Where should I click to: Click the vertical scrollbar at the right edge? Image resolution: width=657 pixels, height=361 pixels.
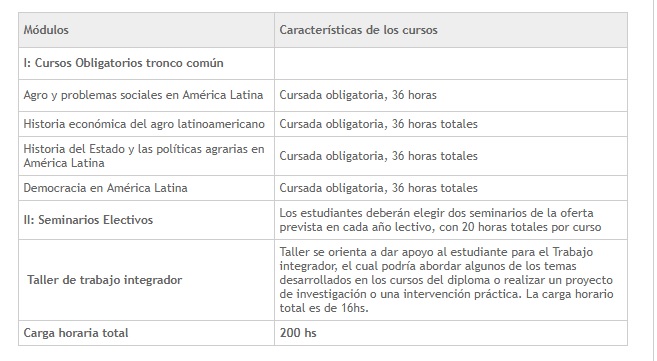(x=655, y=180)
